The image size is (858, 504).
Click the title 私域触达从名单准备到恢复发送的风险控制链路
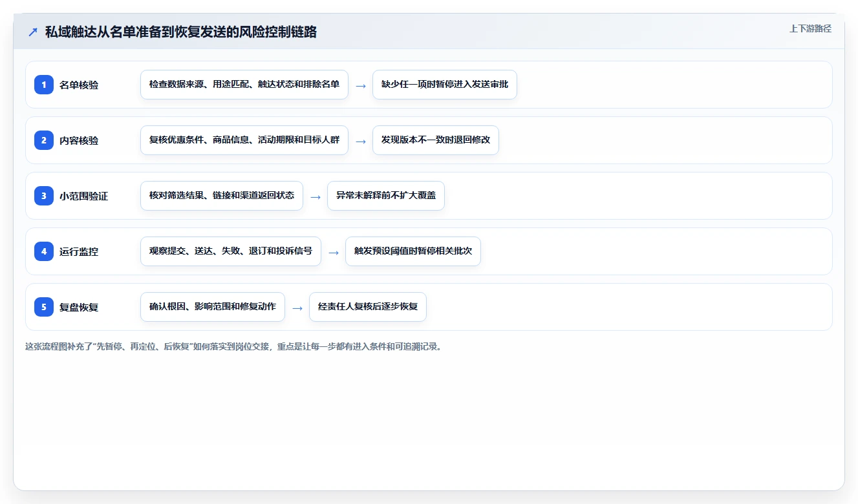181,32
